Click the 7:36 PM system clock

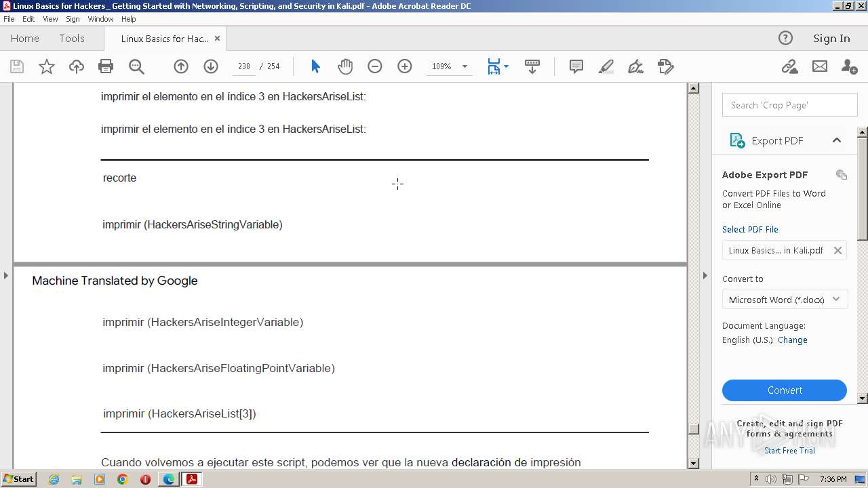pos(833,479)
